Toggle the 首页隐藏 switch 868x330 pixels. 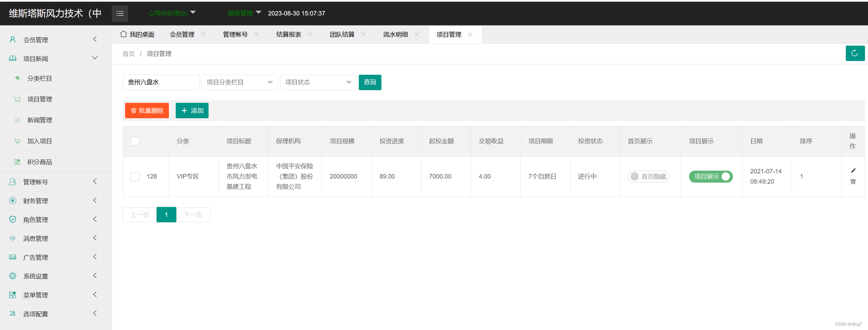tap(648, 176)
